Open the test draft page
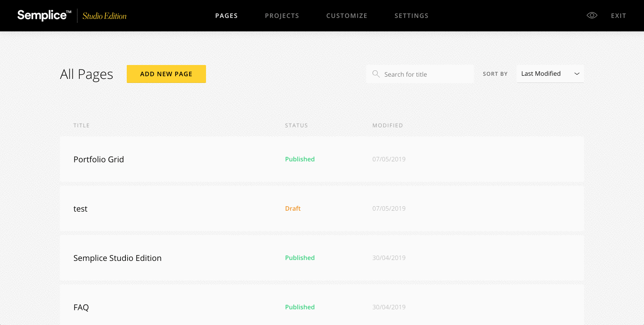Viewport: 644px width, 325px height. 81,209
